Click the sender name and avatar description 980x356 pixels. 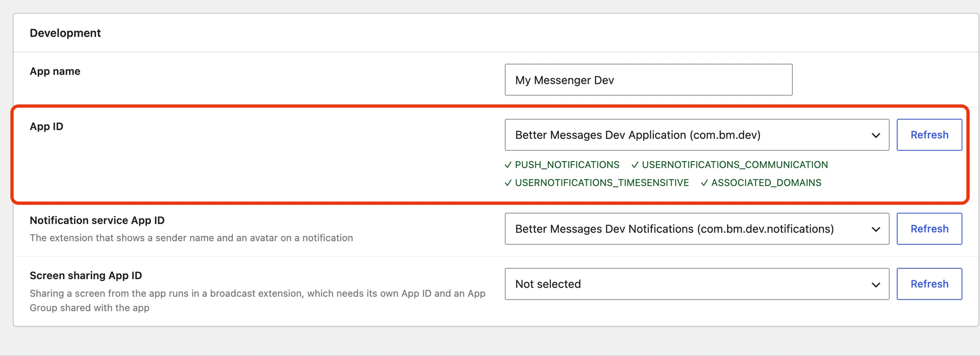[x=191, y=238]
